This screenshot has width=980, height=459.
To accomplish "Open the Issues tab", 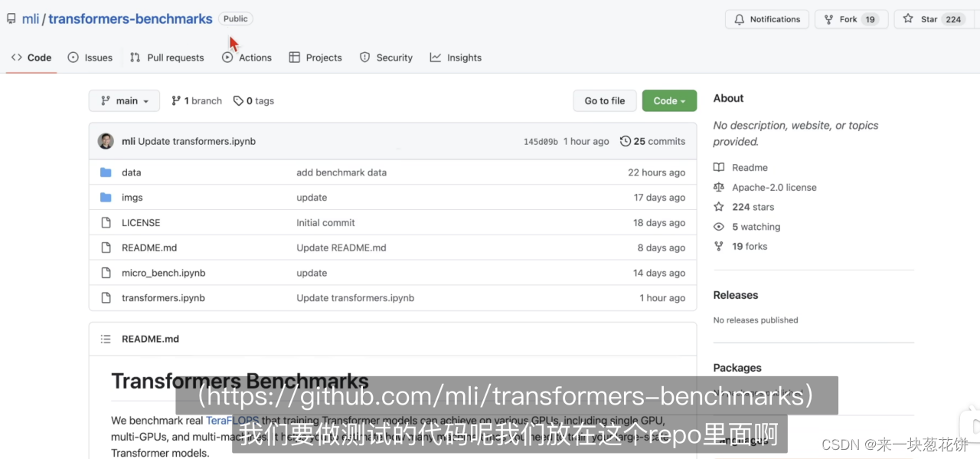I will 90,57.
